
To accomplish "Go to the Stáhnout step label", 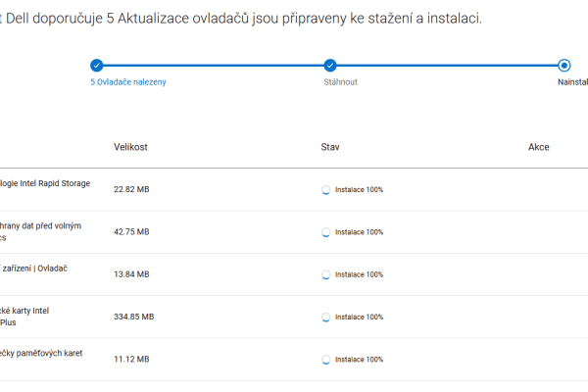I will [x=340, y=82].
